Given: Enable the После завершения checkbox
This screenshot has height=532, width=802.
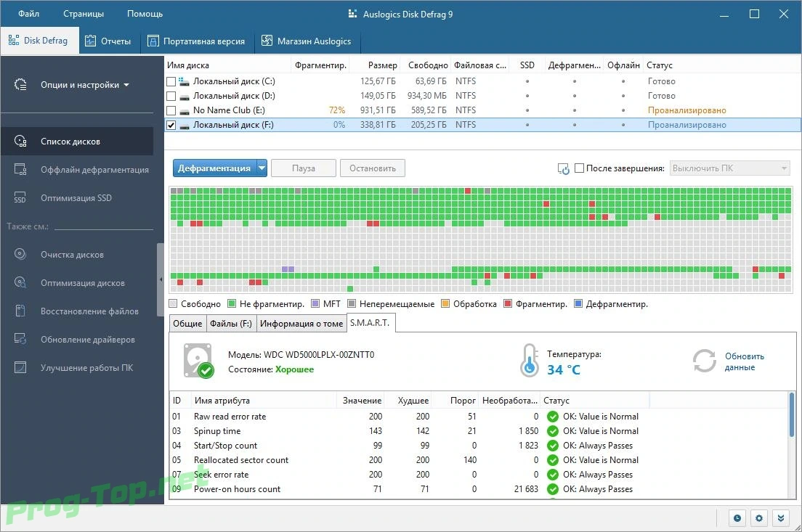Looking at the screenshot, I should pyautogui.click(x=580, y=168).
